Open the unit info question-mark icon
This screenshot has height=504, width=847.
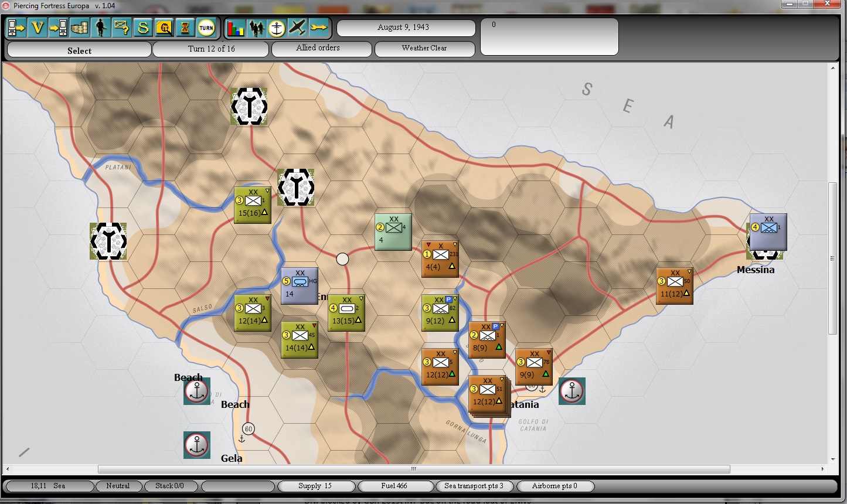(122, 28)
